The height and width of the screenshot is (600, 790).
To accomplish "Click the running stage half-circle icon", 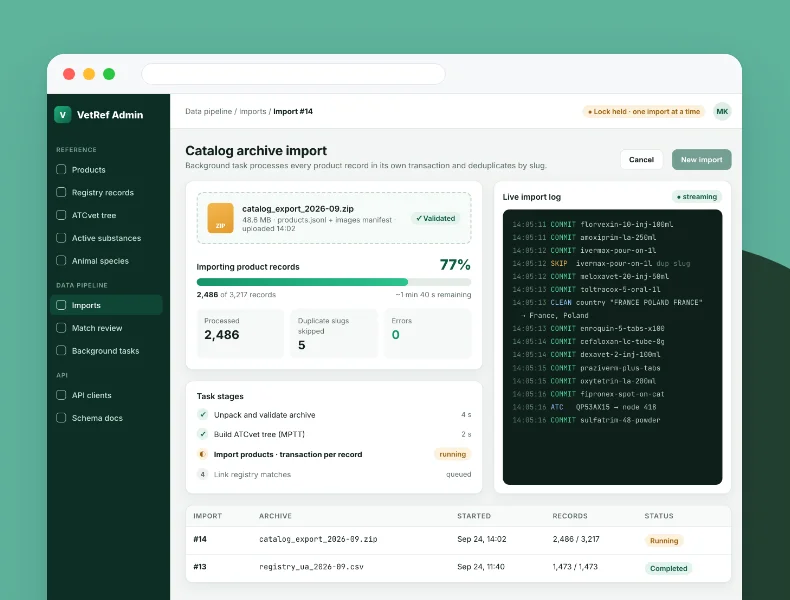I will (203, 454).
